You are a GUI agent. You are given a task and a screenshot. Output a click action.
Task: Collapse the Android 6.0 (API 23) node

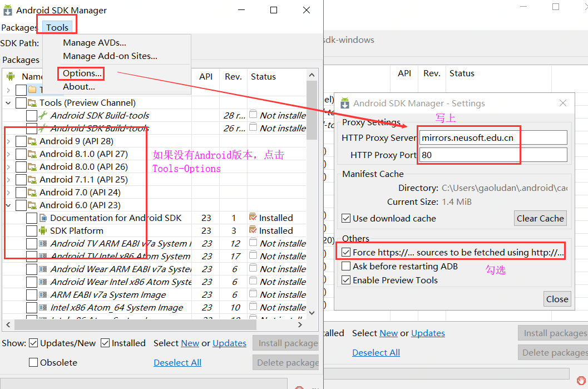click(8, 205)
